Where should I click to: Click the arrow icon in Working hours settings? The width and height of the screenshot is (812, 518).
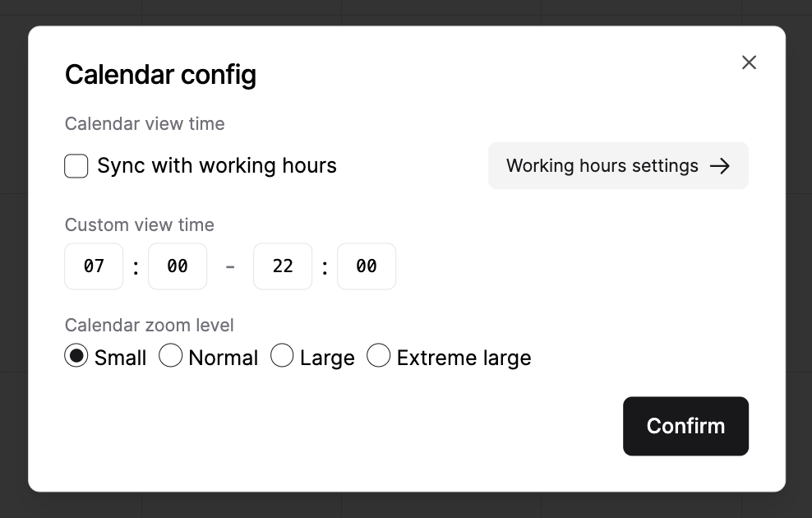(x=721, y=165)
